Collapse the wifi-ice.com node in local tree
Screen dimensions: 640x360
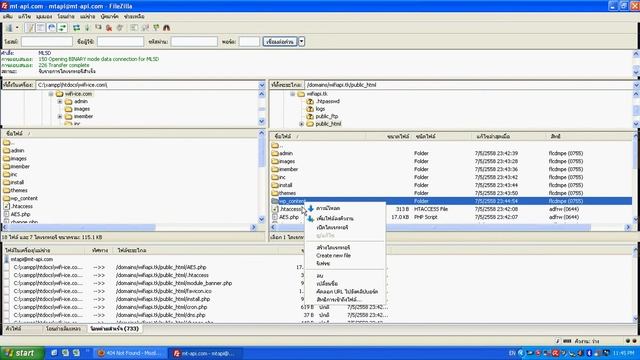[x=51, y=94]
